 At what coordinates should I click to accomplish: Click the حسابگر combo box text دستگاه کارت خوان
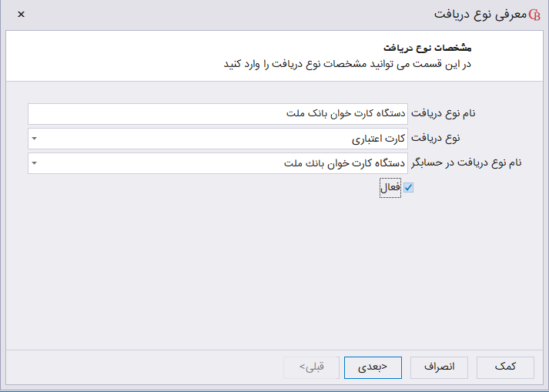click(x=345, y=163)
